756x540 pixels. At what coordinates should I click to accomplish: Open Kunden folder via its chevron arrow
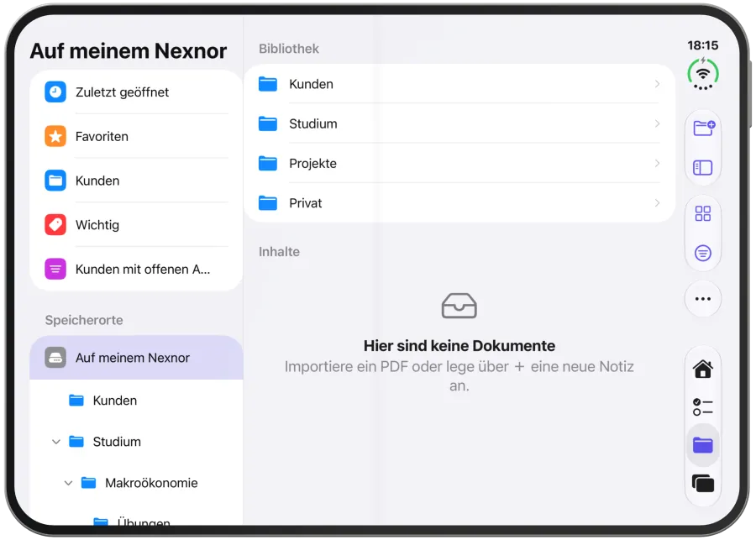[x=657, y=84]
